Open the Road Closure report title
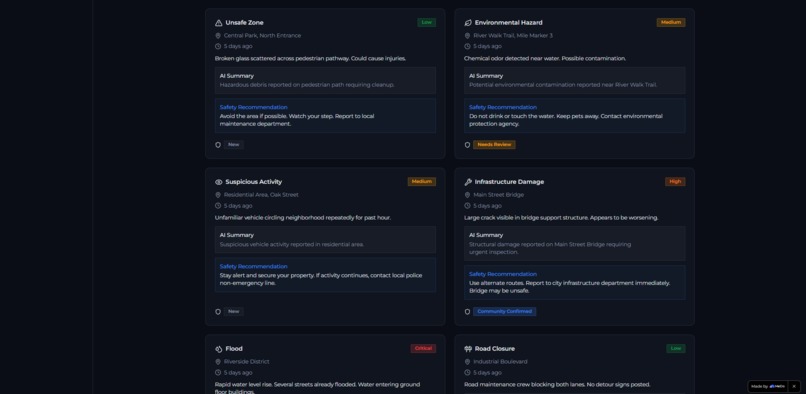 (x=494, y=349)
